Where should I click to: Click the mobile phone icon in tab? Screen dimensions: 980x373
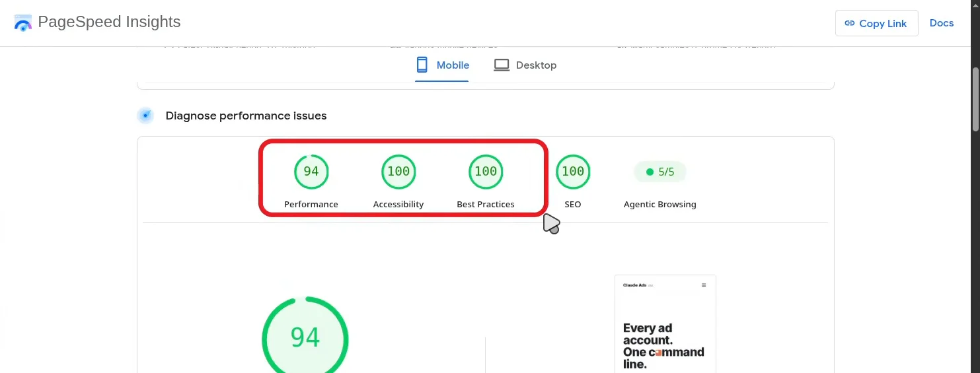422,65
